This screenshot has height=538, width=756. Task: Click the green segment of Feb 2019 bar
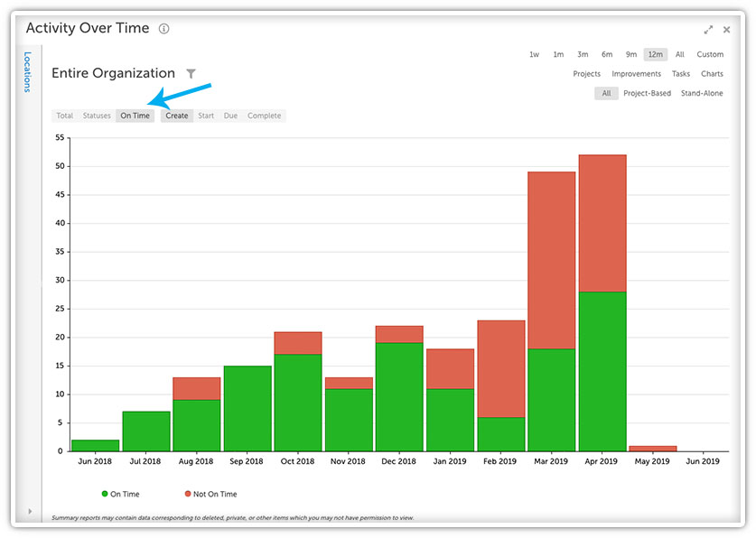501,434
